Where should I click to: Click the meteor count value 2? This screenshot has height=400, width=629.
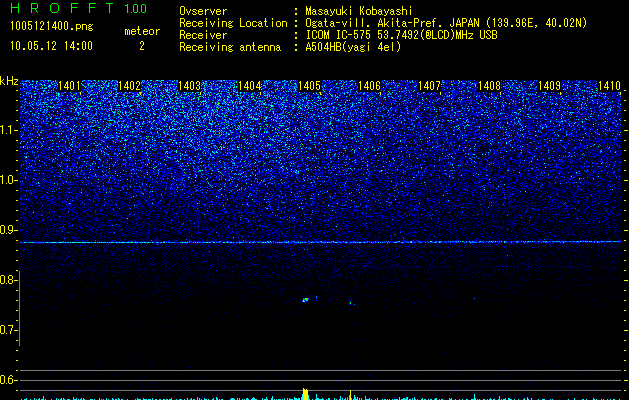point(142,46)
